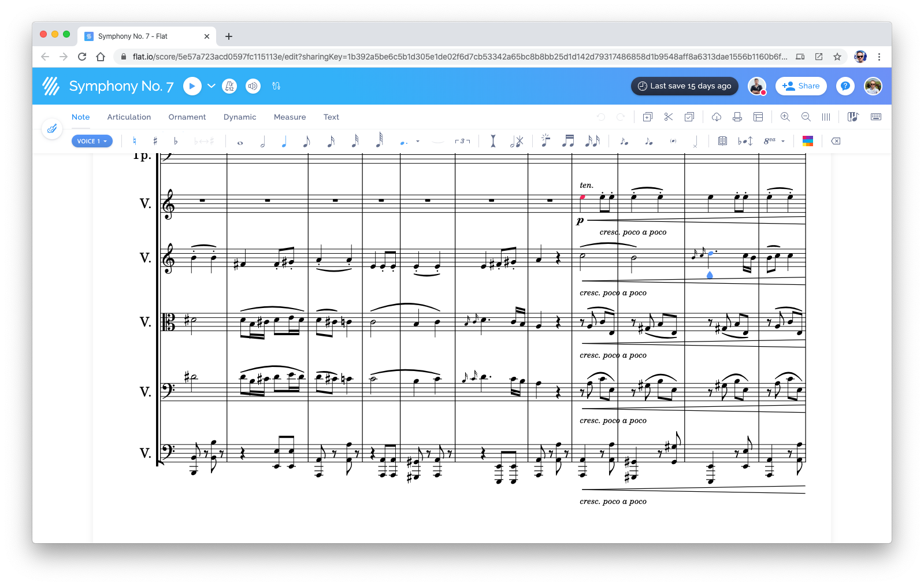The height and width of the screenshot is (586, 924).
Task: Open the transpose flat-note tool
Action: tap(745, 141)
